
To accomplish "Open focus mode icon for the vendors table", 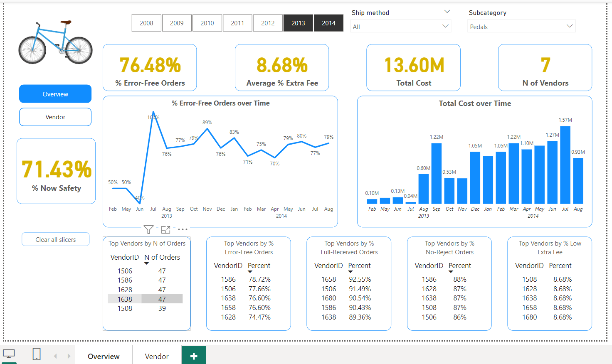I will [165, 229].
